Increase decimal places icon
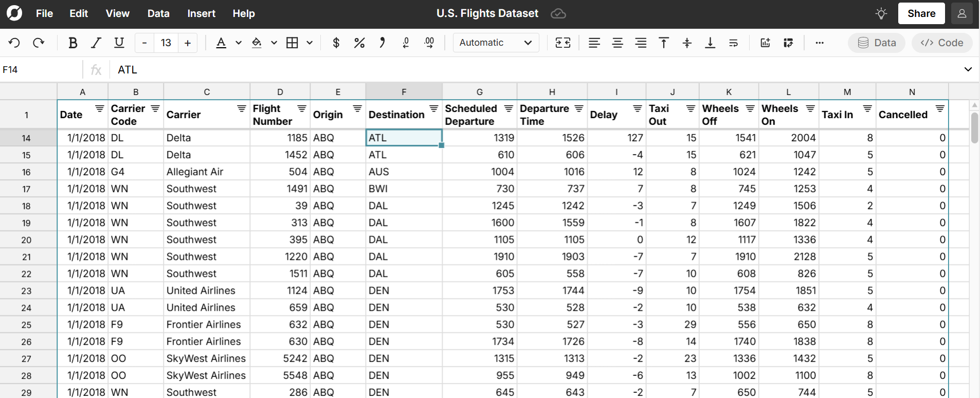980x398 pixels. (x=429, y=43)
